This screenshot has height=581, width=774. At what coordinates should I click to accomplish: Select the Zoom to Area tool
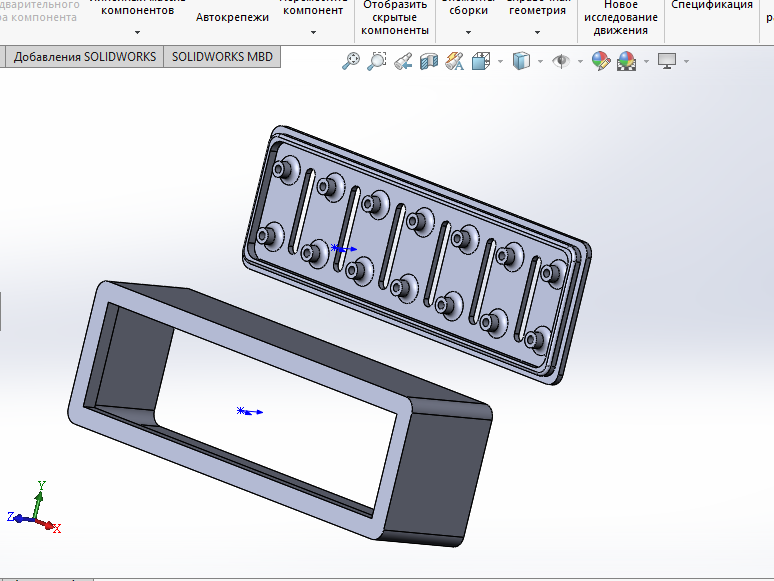click(x=377, y=62)
